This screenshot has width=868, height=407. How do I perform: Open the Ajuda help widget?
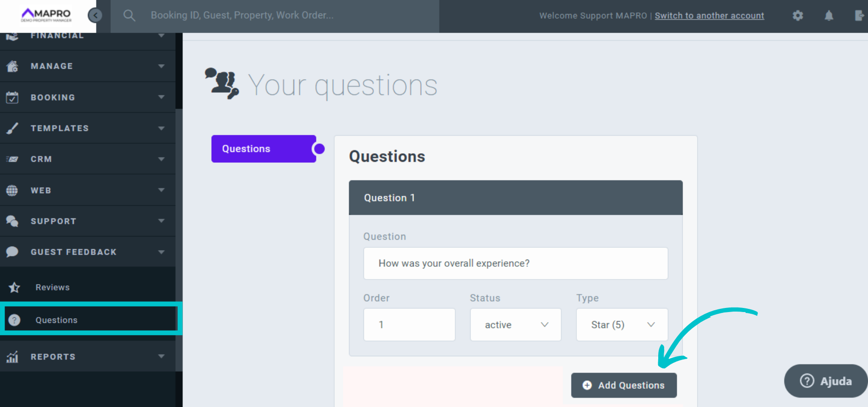(826, 381)
